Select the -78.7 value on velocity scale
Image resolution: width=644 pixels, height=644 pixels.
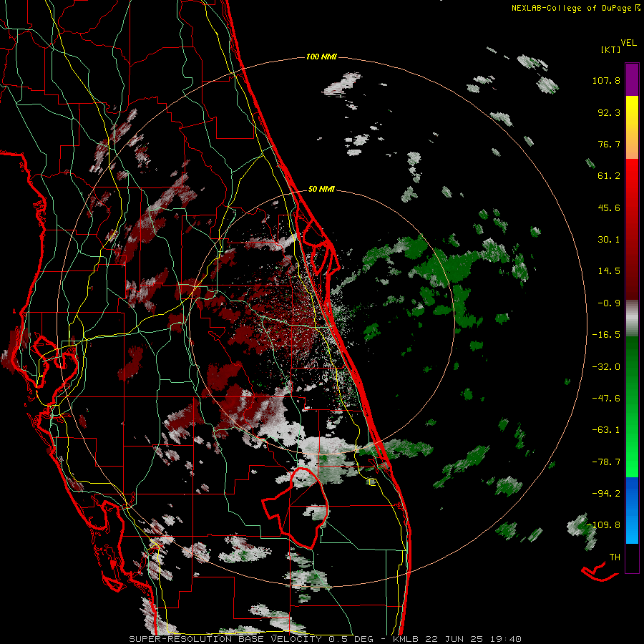606,462
